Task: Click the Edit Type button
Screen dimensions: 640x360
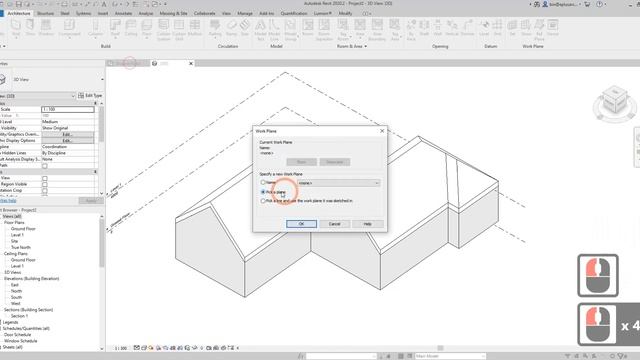Action: pos(90,96)
